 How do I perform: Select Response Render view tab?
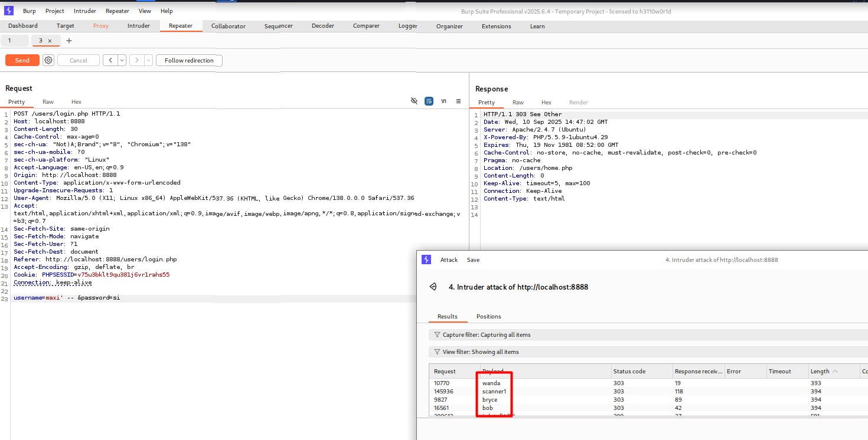[579, 103]
